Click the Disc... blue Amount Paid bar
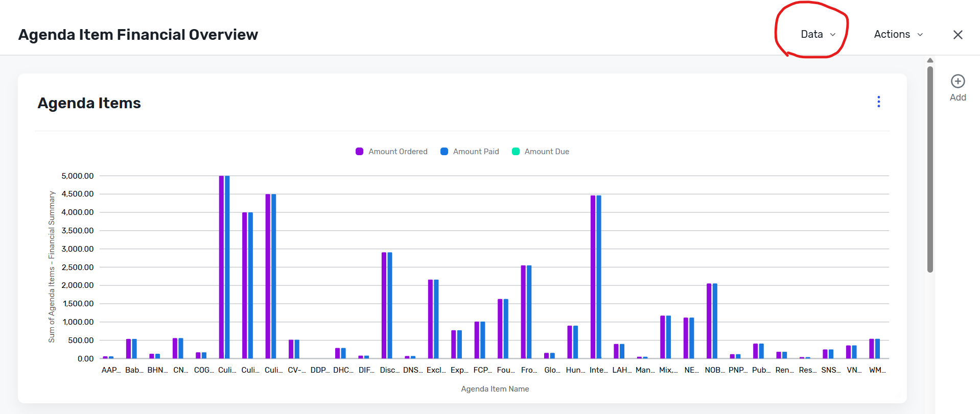 [390, 305]
